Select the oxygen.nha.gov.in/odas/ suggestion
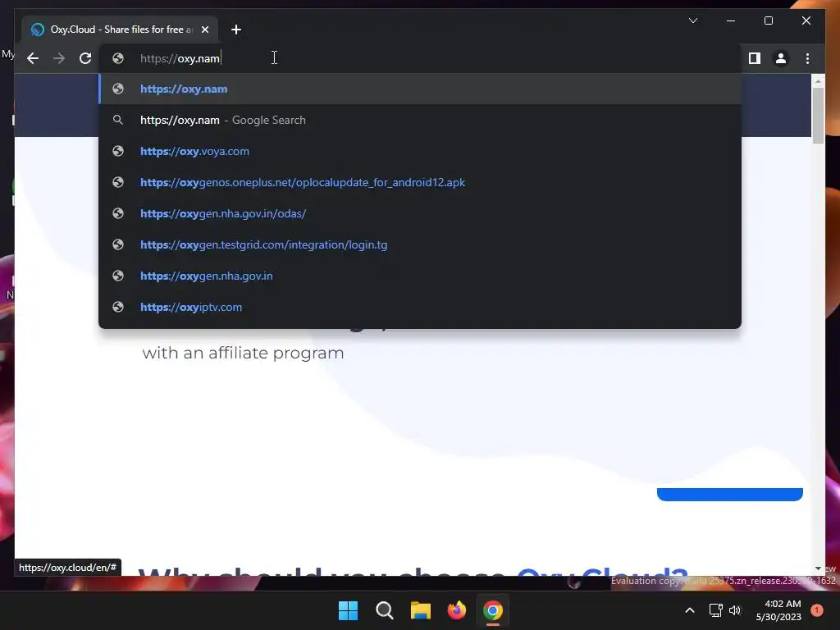The image size is (840, 630). click(x=420, y=213)
